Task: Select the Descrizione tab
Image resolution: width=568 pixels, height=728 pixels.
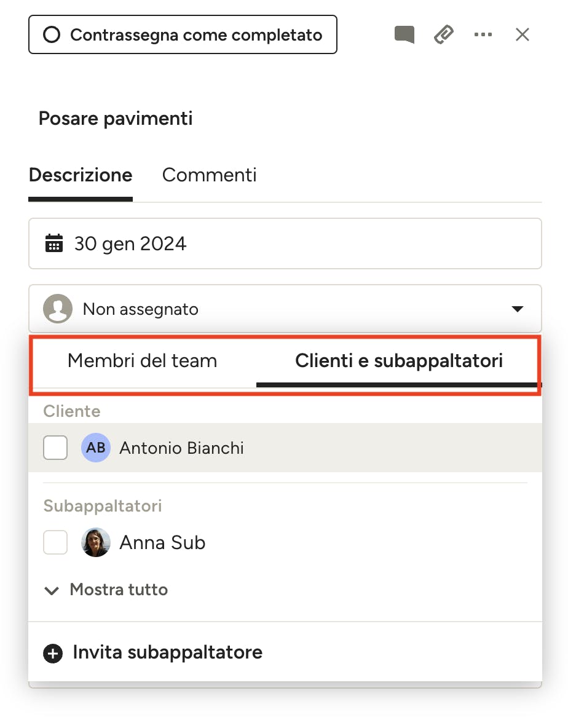Action: [x=81, y=175]
